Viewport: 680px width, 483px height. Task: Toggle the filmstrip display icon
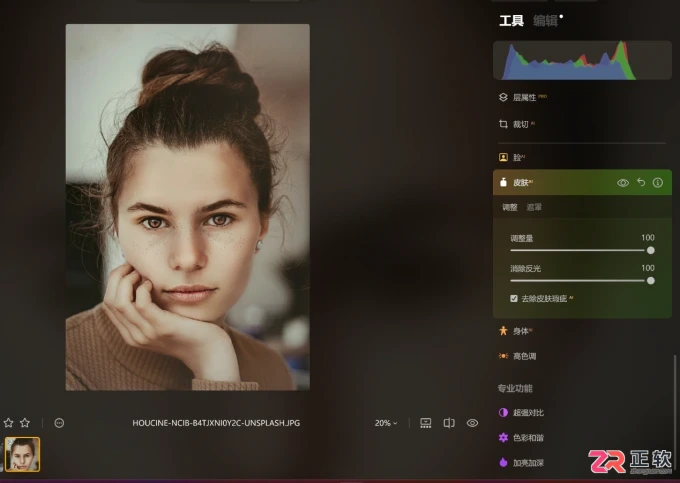(426, 423)
